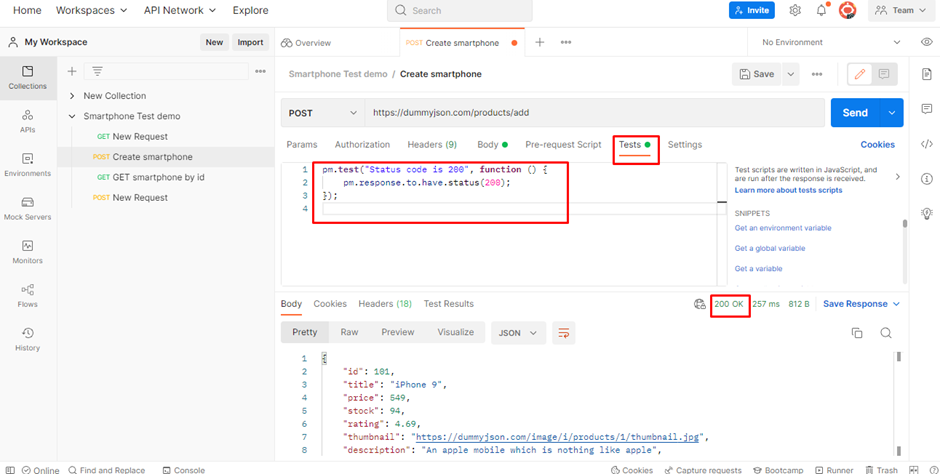Open the Save Response dropdown
Image resolution: width=940 pixels, height=474 pixels.
click(x=861, y=304)
